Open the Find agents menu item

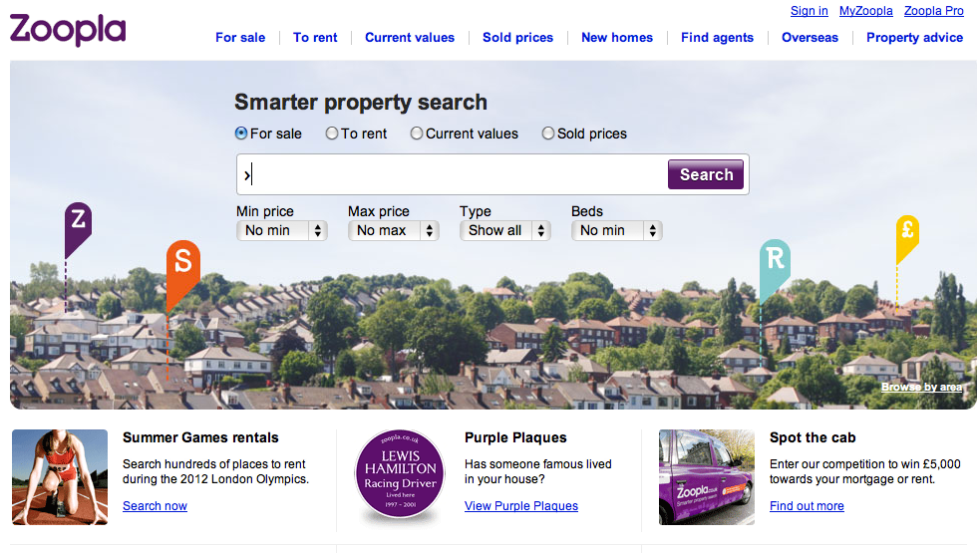click(x=718, y=38)
